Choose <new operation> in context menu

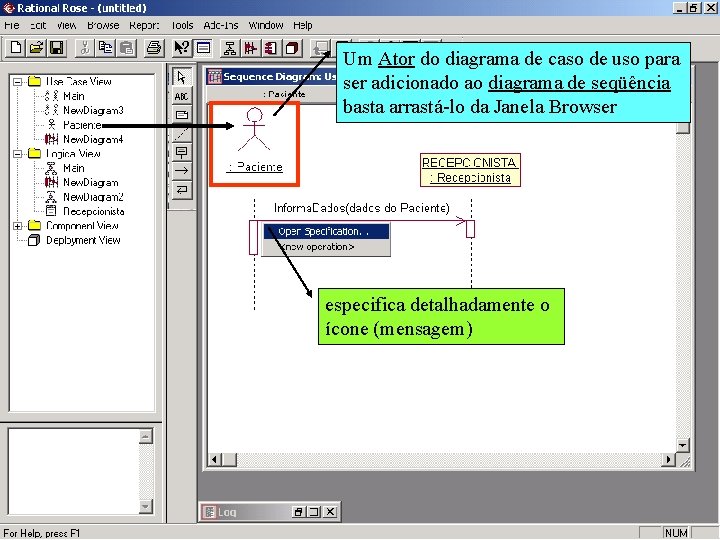326,247
